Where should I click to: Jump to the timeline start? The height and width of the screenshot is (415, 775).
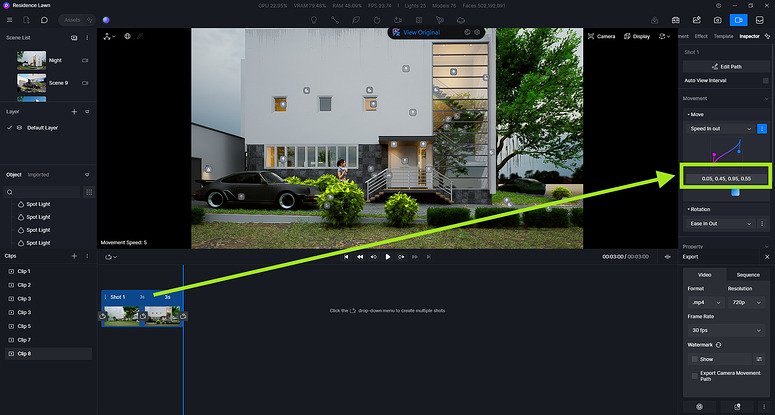[346, 257]
